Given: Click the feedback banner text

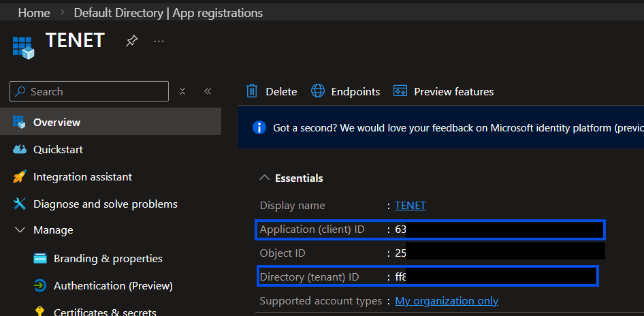Looking at the screenshot, I should pyautogui.click(x=458, y=128).
